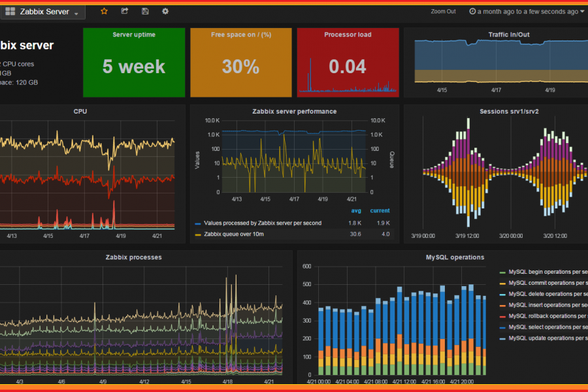This screenshot has width=588, height=392.
Task: Click the share dashboard icon
Action: [x=125, y=11]
